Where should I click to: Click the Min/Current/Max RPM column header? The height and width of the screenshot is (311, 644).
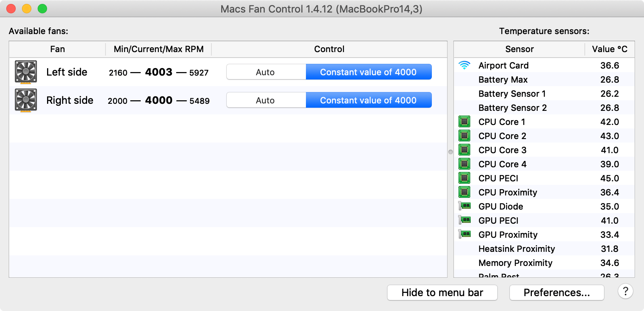pos(158,49)
